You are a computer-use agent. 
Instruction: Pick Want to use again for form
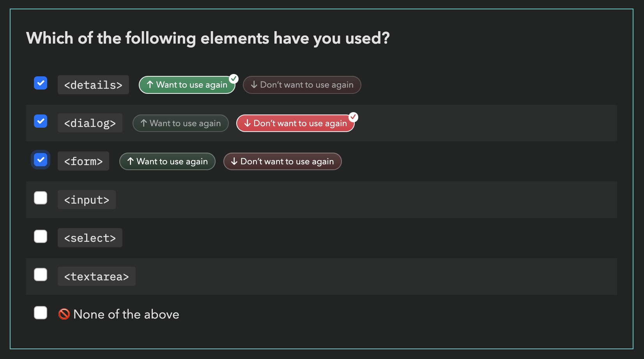167,162
